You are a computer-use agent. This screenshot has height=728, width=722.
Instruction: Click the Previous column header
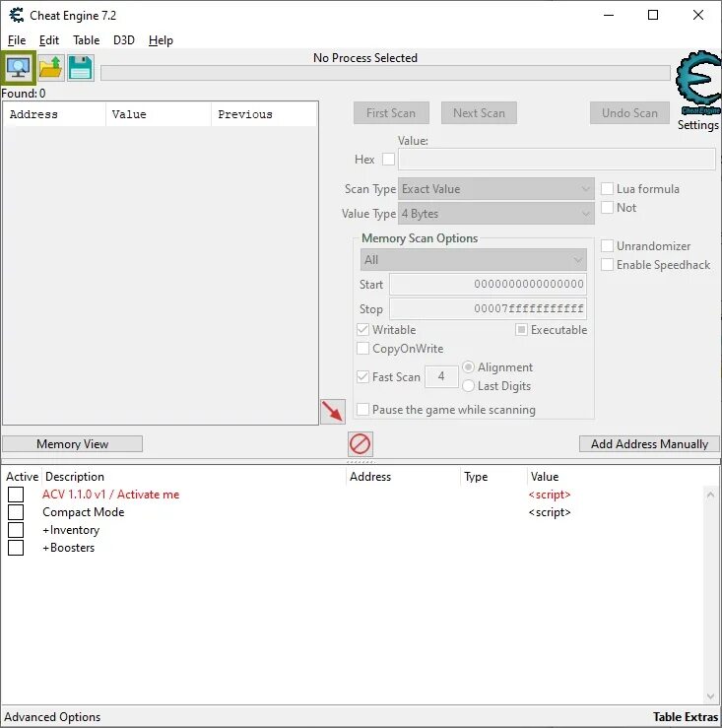pos(264,114)
